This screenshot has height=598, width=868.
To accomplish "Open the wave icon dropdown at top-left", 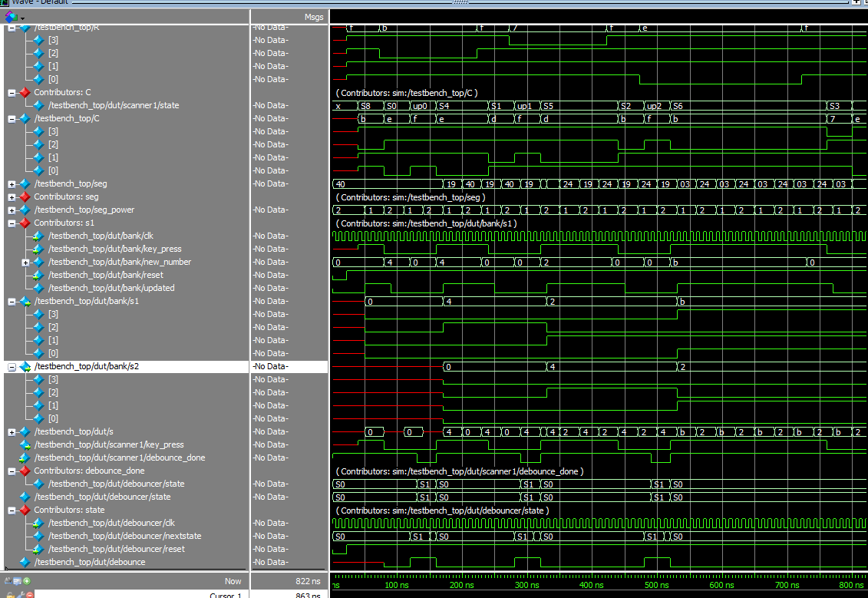I will tap(23, 18).
